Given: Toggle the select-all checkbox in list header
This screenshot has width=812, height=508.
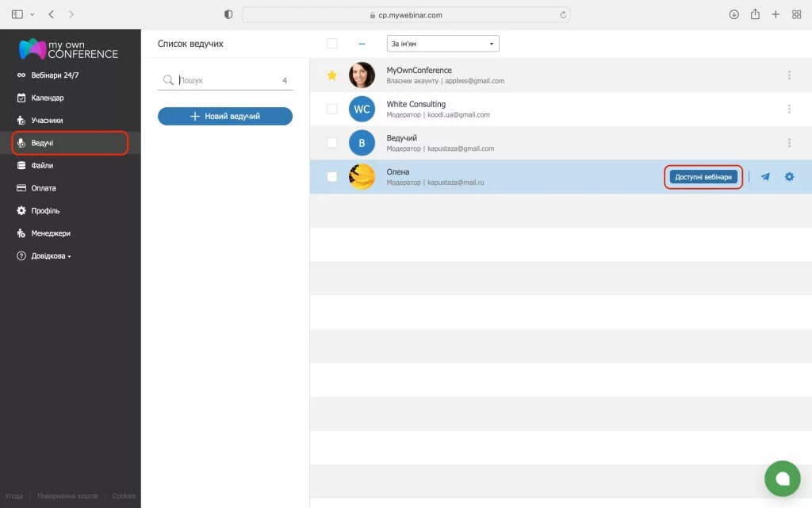Looking at the screenshot, I should pyautogui.click(x=332, y=44).
